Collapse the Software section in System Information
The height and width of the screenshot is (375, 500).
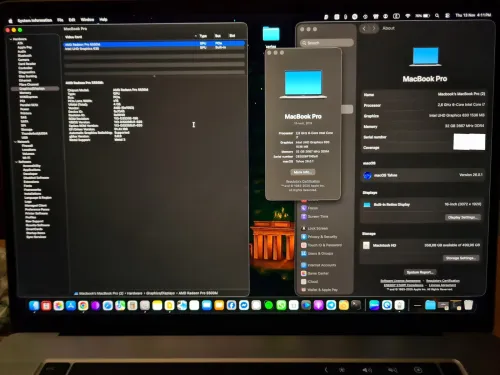(16, 162)
